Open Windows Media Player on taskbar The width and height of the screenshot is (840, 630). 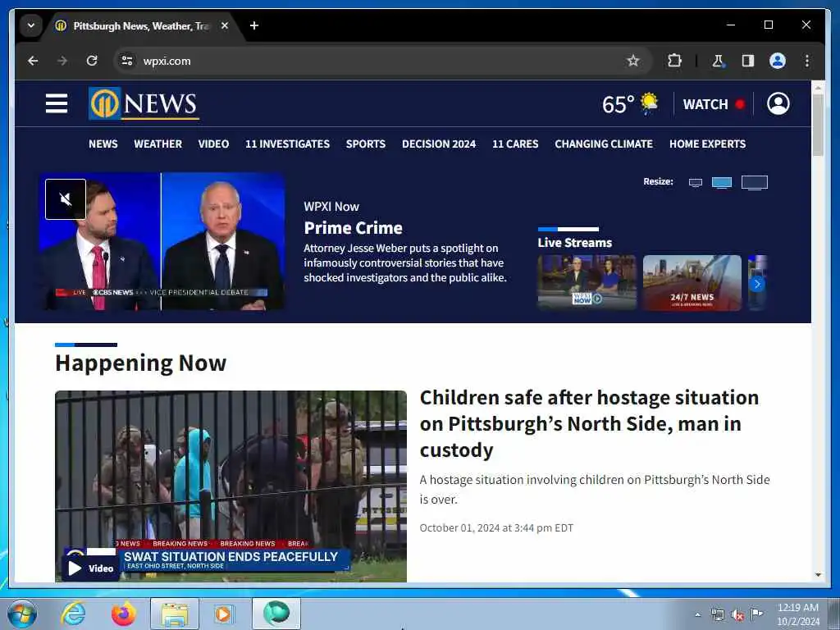click(x=223, y=614)
